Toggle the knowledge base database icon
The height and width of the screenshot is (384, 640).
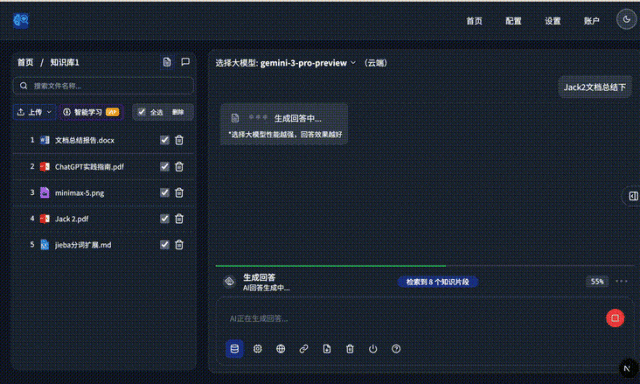click(234, 349)
